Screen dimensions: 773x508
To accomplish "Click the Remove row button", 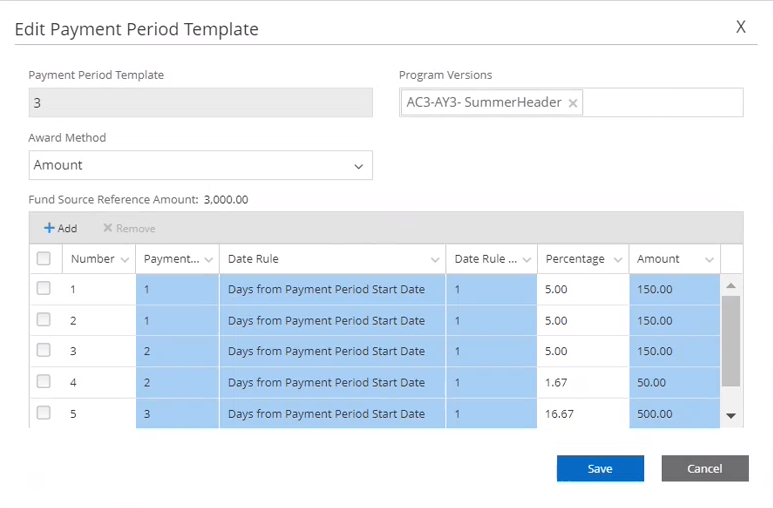I will [129, 228].
